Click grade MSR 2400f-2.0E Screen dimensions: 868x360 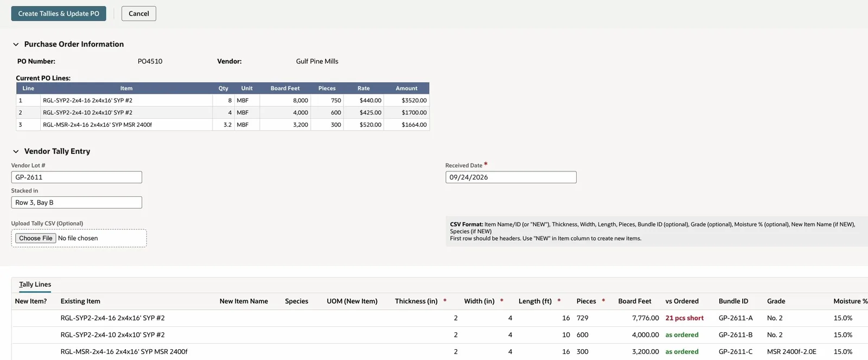(x=792, y=352)
